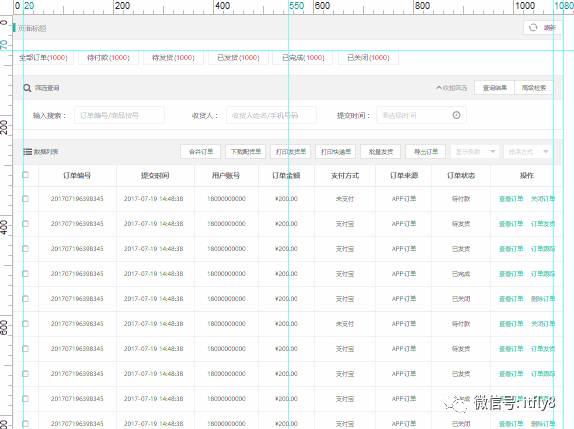The width and height of the screenshot is (574, 429).
Task: Click 查看订单 in the fourth row
Action: click(511, 274)
